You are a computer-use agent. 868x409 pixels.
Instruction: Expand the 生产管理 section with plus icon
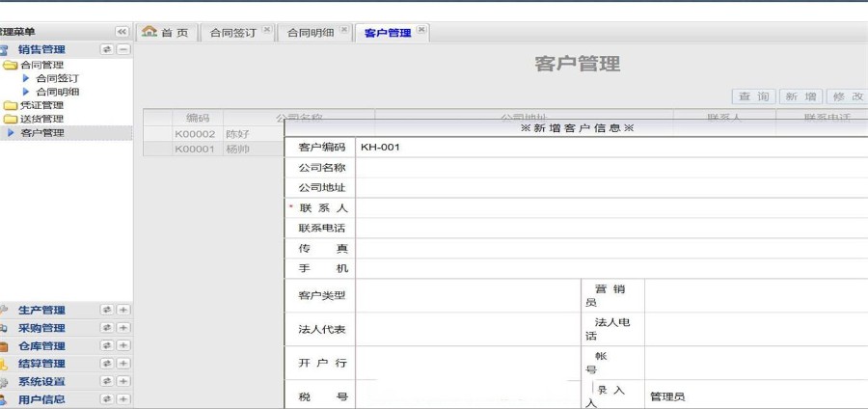coord(123,310)
